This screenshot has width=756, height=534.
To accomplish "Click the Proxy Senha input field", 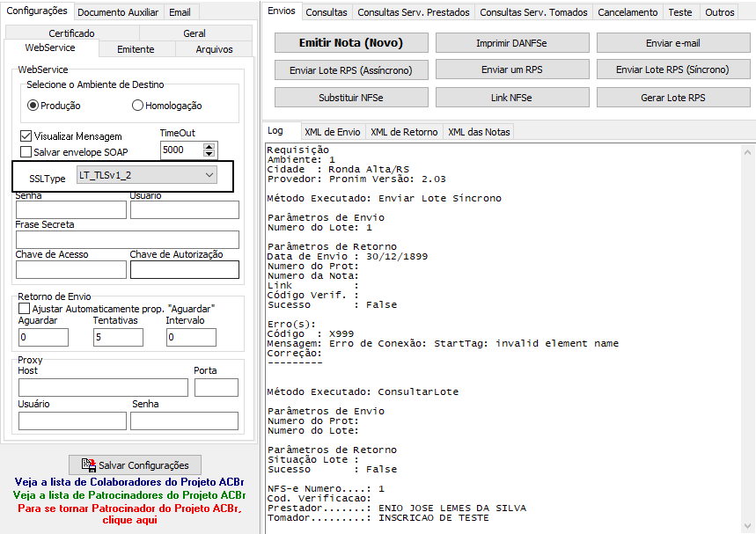I will coord(184,421).
